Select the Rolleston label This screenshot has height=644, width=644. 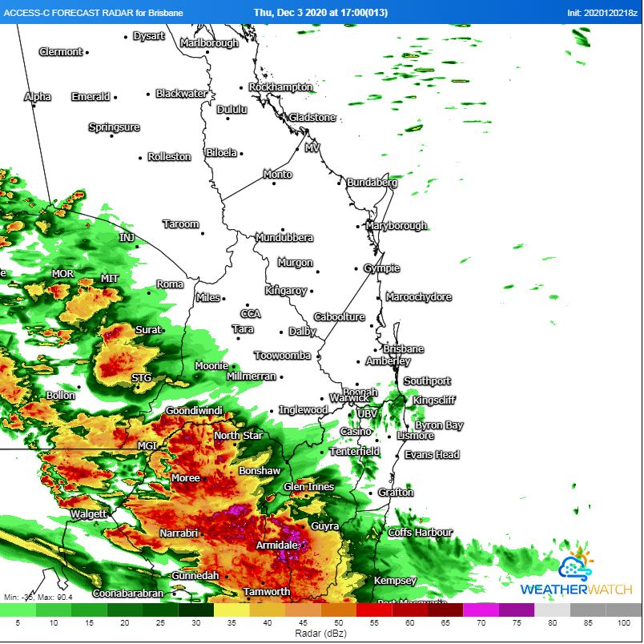tap(169, 156)
